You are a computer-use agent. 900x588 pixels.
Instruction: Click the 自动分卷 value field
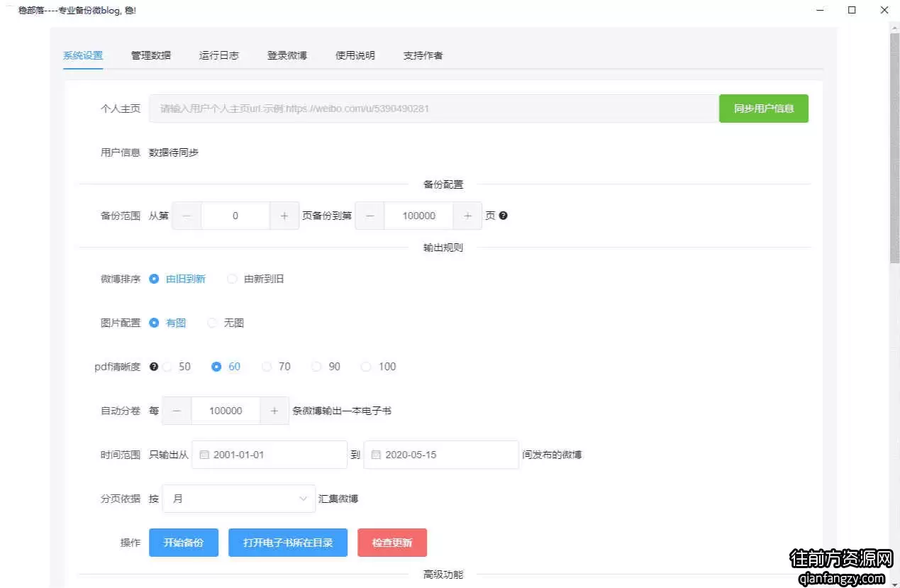(226, 411)
